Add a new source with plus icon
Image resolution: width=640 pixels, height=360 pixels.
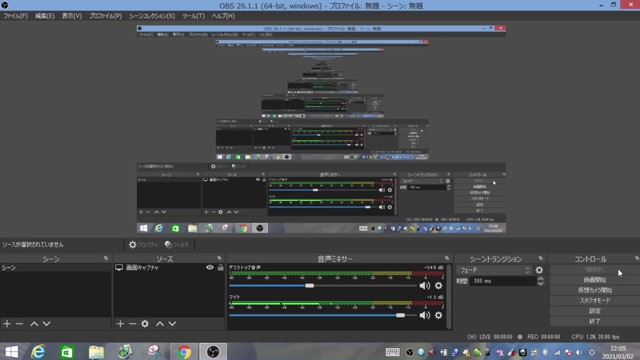coord(120,324)
